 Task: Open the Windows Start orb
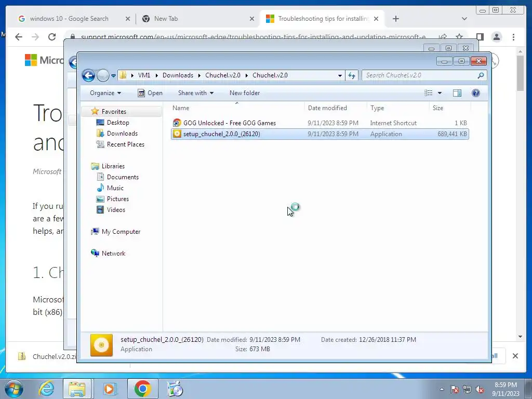coord(14,389)
